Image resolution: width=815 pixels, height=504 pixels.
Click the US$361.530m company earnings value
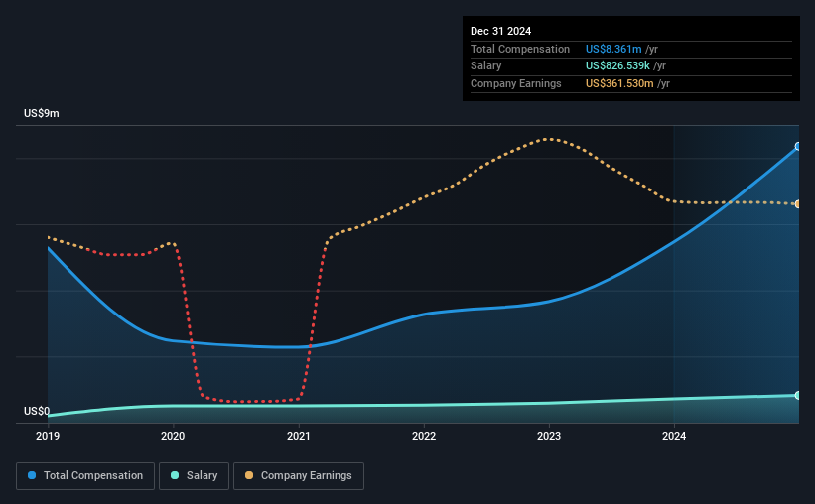[619, 83]
